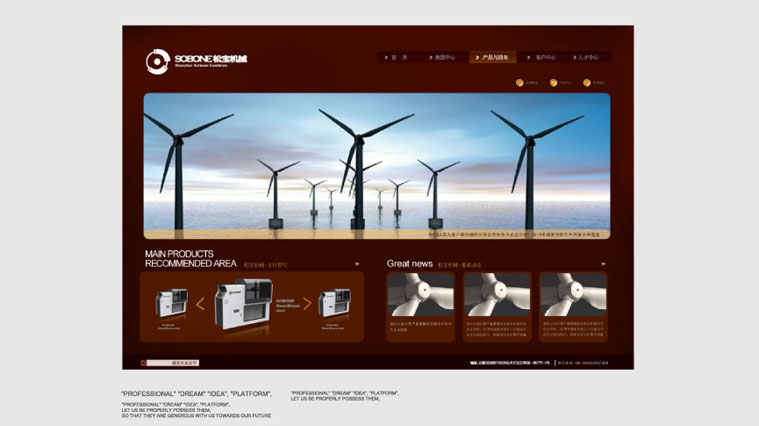Go to the 客户中心 navigation tab
Image resolution: width=759 pixels, height=426 pixels.
543,58
